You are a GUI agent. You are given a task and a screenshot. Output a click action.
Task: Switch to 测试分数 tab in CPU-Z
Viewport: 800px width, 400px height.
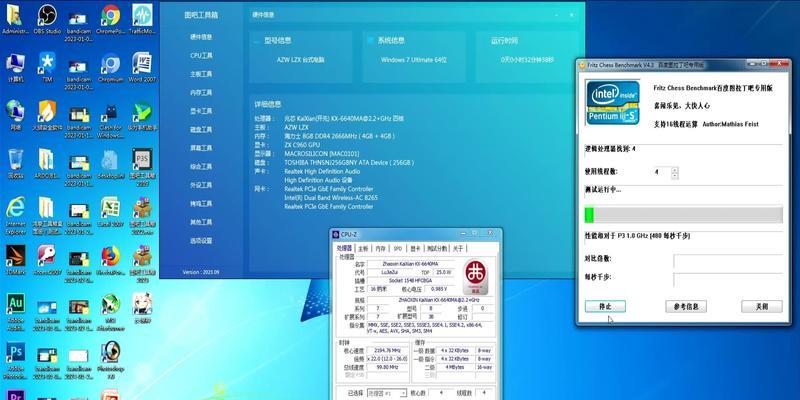tap(437, 248)
